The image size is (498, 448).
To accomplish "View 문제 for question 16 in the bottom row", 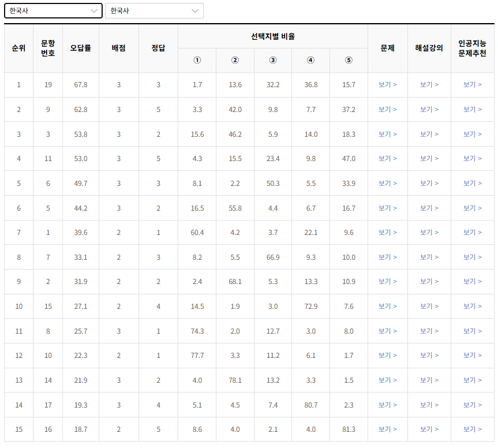I will click(x=388, y=429).
